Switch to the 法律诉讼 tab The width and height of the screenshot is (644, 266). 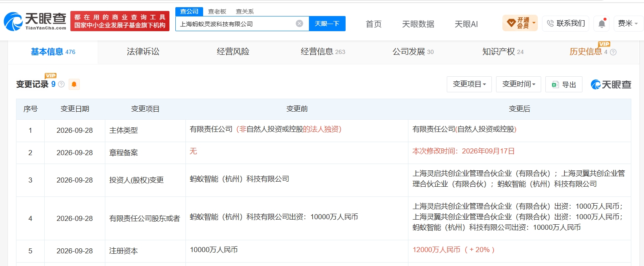tap(143, 52)
